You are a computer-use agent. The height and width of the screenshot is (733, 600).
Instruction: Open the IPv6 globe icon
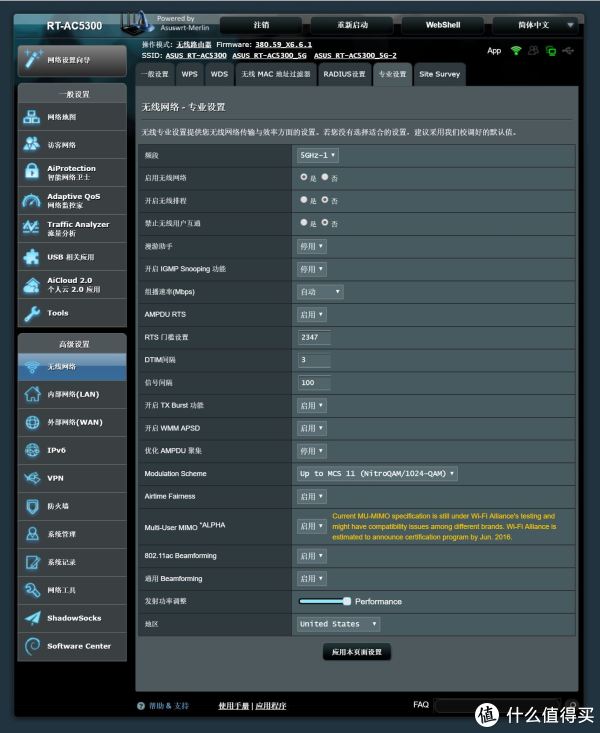click(x=31, y=450)
